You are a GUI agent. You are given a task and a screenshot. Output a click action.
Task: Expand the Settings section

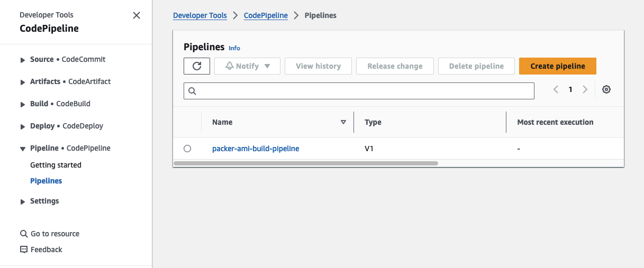coord(23,201)
